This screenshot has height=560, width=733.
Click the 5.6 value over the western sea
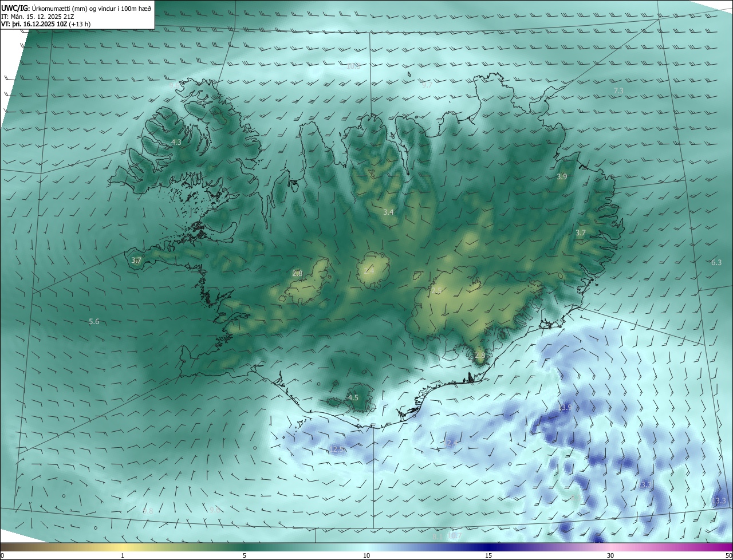94,322
